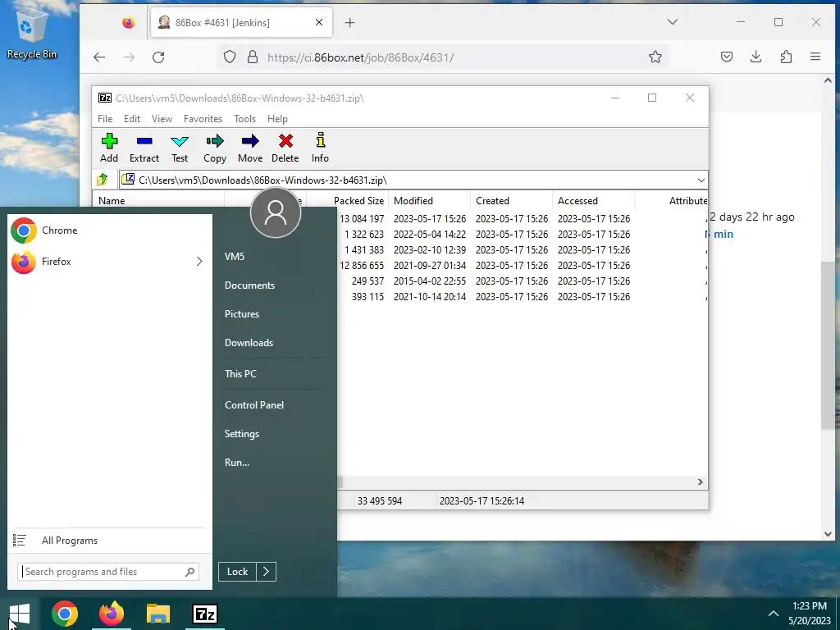Open the File menu in 7-Zip

point(105,119)
